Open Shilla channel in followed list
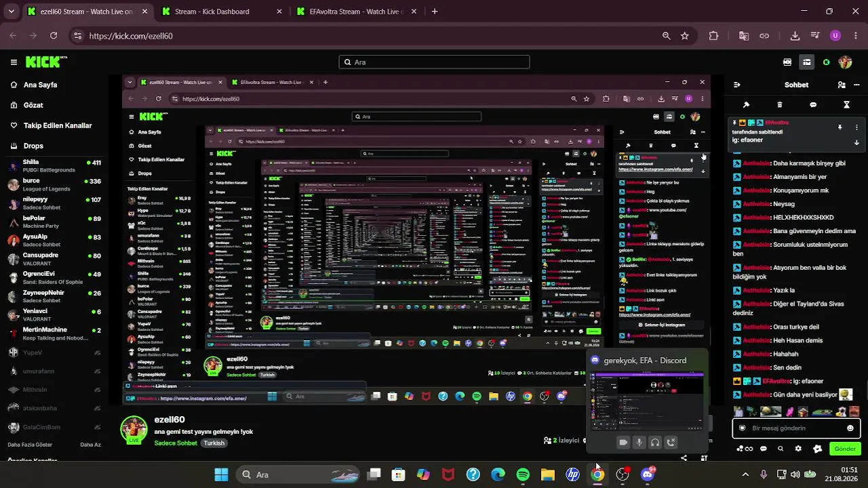 (54, 165)
